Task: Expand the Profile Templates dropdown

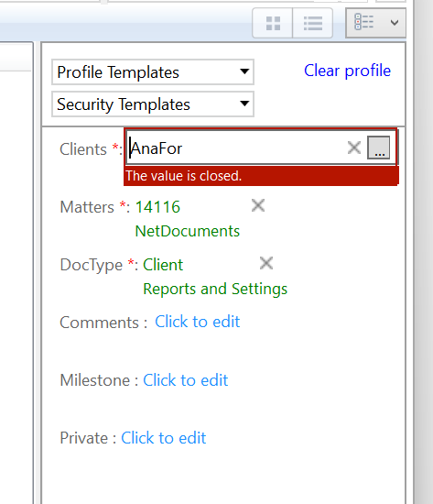Action: point(153,72)
